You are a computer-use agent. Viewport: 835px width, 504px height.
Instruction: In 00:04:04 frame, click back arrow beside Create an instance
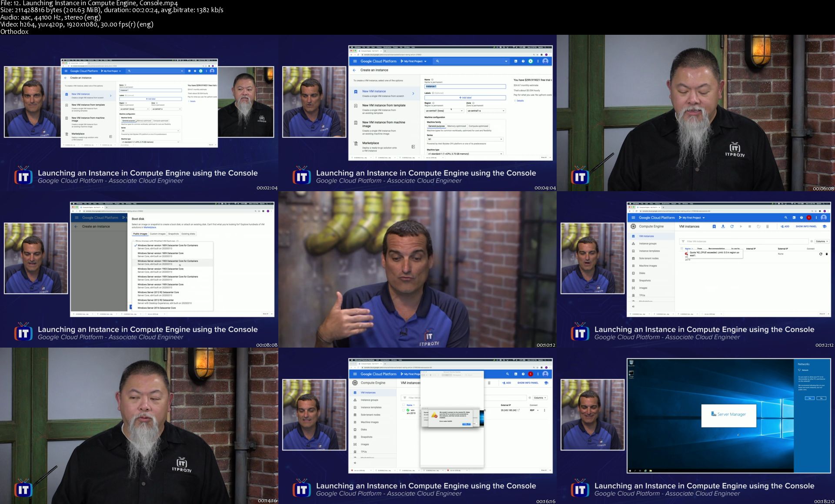354,70
